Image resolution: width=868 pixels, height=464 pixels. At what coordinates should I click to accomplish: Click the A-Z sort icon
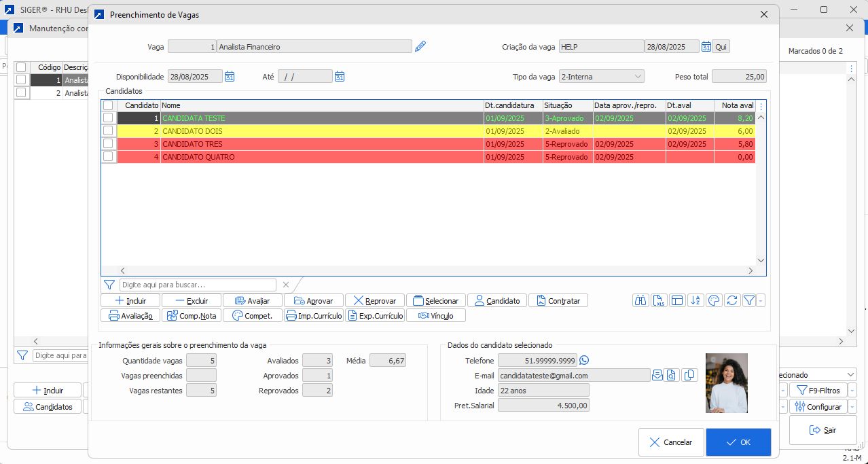pos(695,300)
